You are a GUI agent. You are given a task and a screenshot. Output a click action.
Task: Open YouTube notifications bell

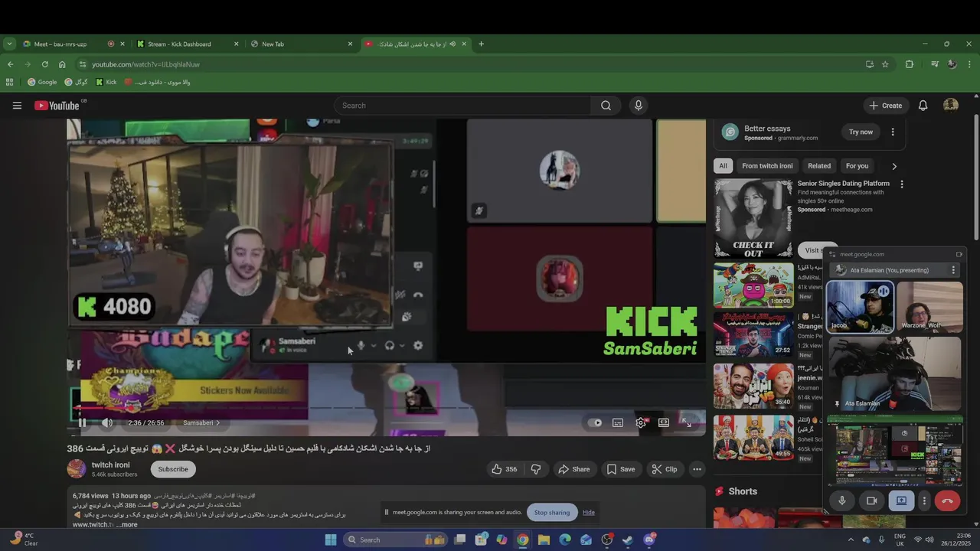(923, 106)
